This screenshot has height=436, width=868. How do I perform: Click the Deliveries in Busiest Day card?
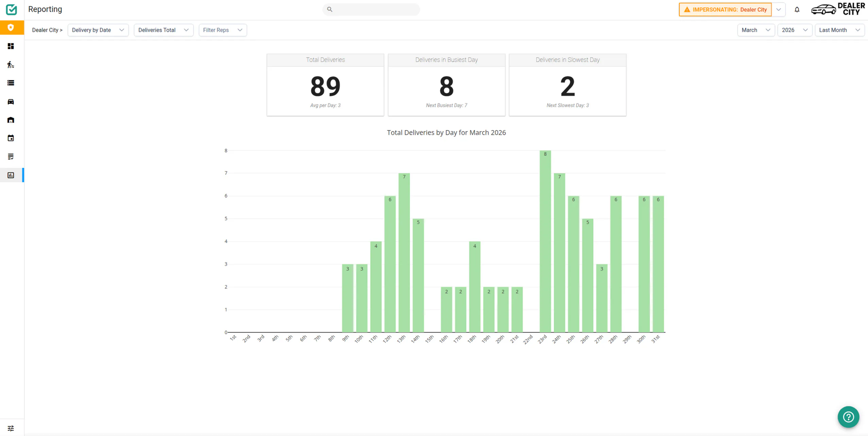(x=447, y=85)
